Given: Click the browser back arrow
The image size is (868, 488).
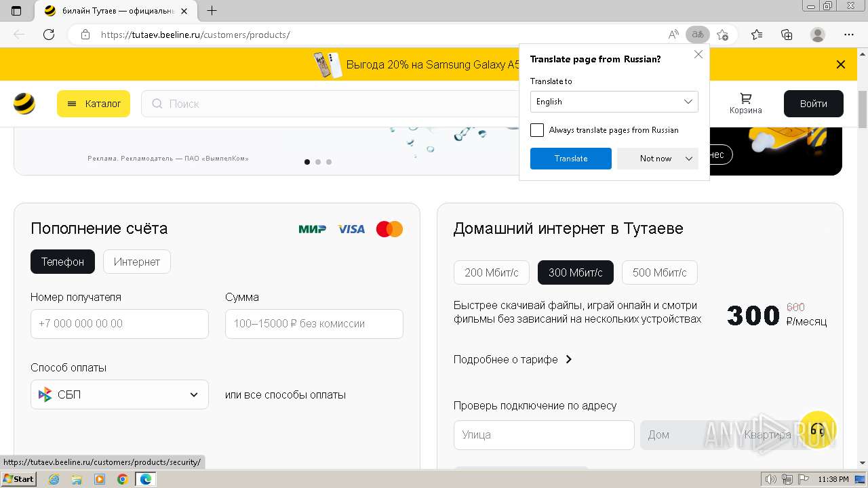Looking at the screenshot, I should coord(19,35).
